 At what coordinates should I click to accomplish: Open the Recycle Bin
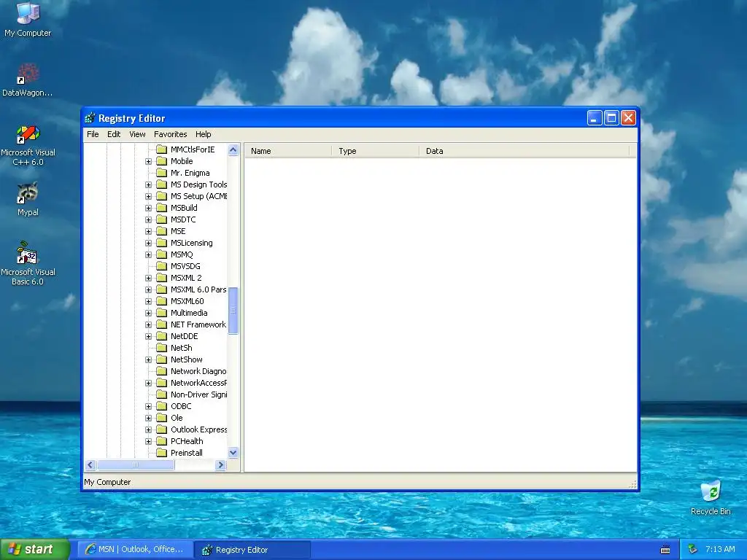coord(711,498)
